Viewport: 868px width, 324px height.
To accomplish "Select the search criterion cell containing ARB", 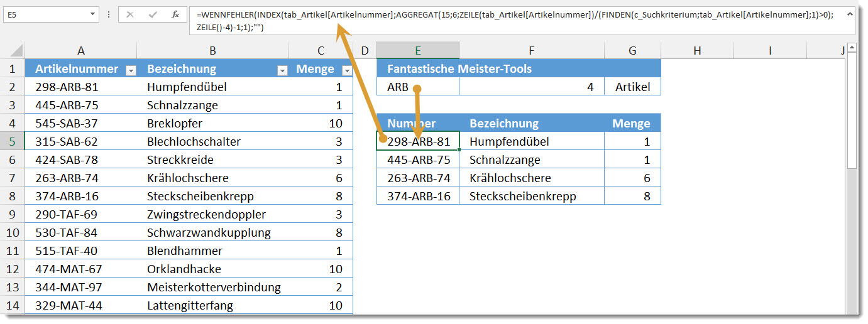I will (x=417, y=87).
